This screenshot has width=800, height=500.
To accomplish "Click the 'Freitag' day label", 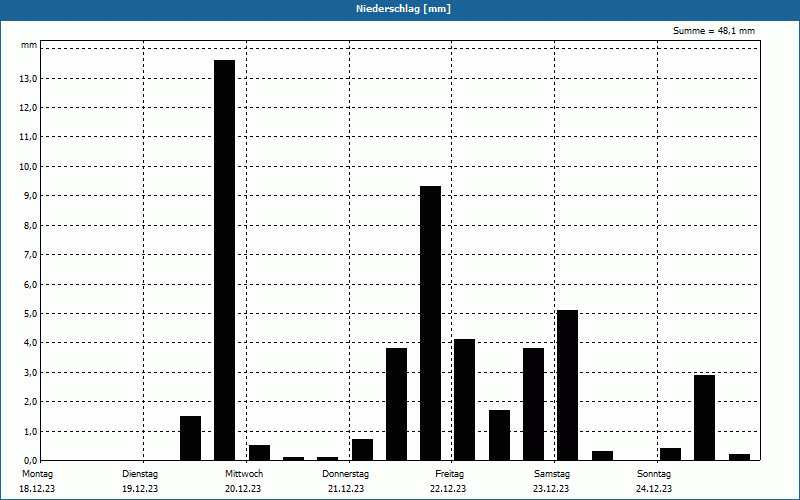I will [449, 474].
